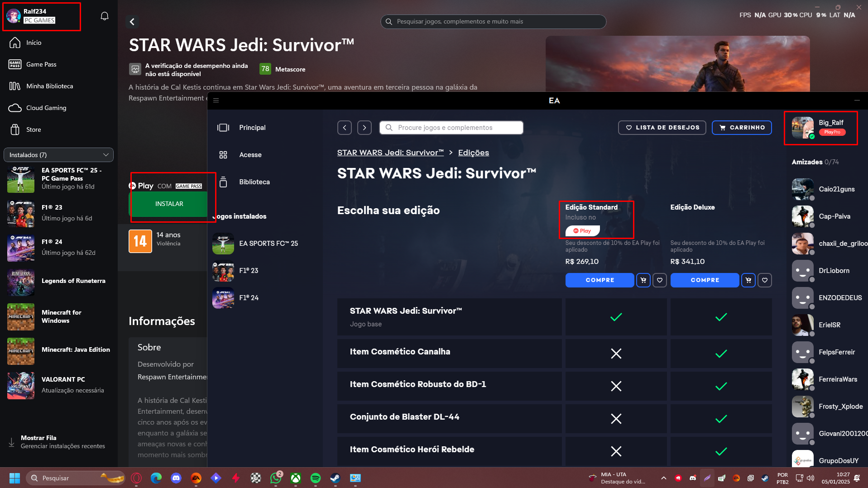Click the green INSTALAR button
Viewport: 868px width, 488px height.
coord(169,204)
